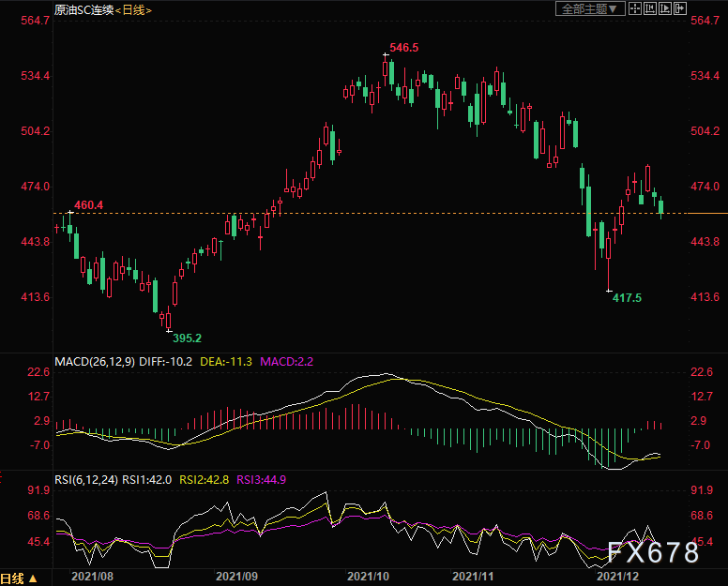
Task: Click the axis play-forward icon
Action: point(665,8)
